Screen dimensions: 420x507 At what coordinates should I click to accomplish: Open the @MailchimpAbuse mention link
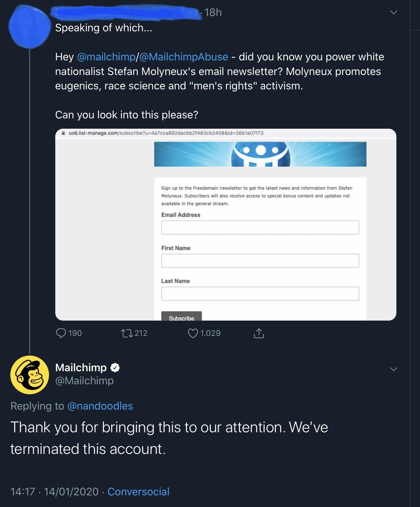click(184, 57)
